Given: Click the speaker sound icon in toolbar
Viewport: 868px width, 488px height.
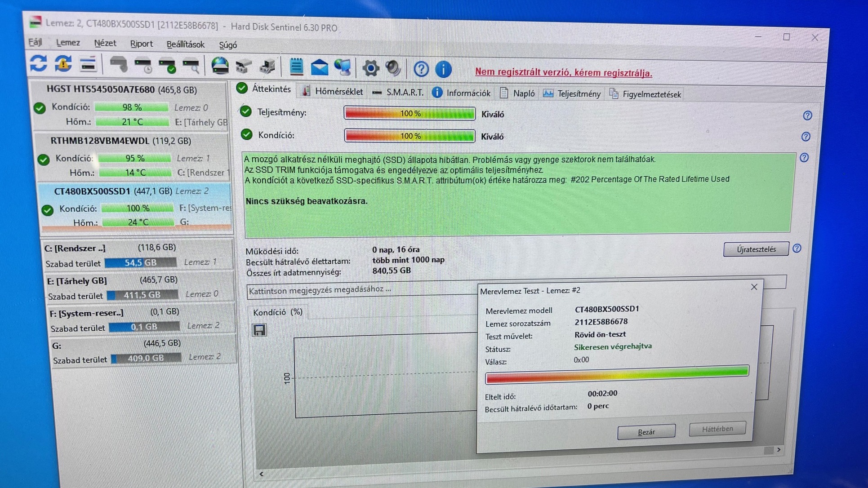Looking at the screenshot, I should (393, 68).
